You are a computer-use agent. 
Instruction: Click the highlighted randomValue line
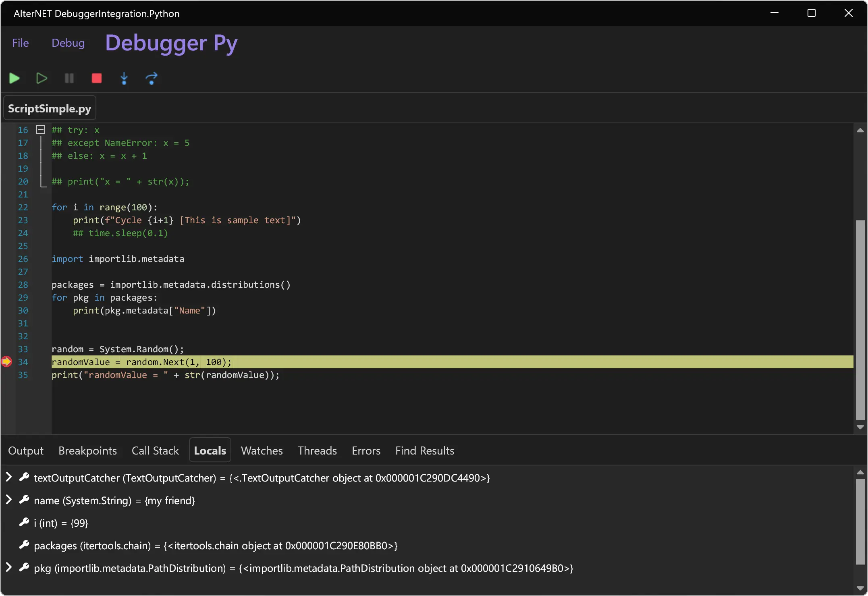[141, 362]
